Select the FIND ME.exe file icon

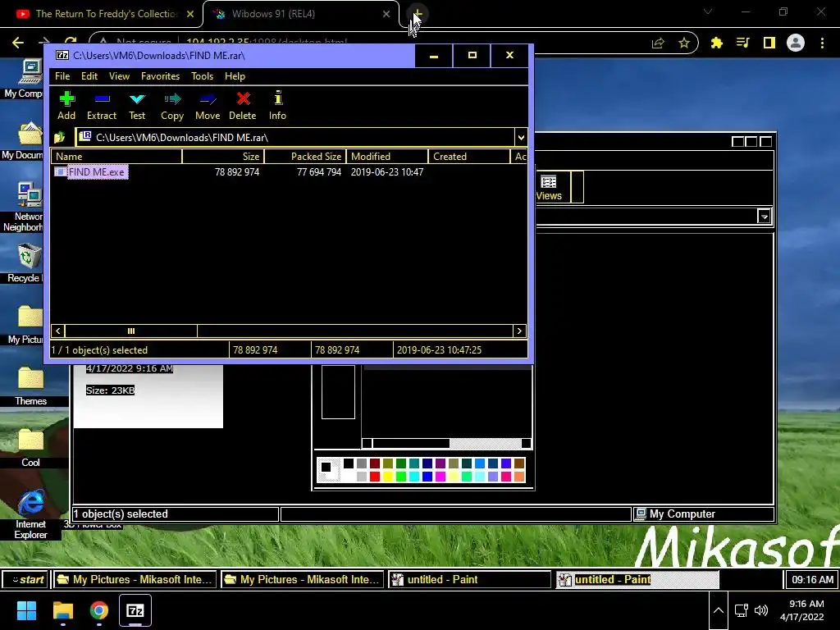(60, 172)
